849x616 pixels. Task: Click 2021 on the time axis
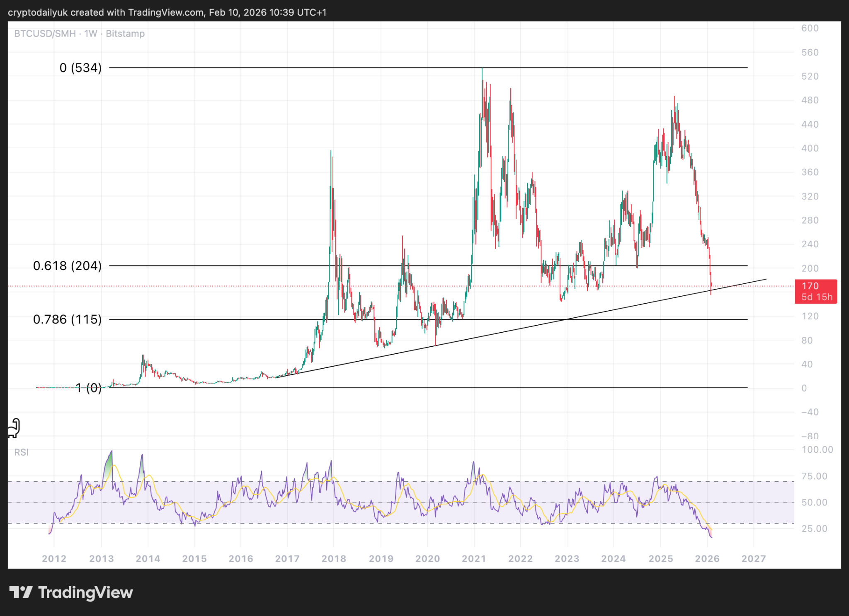pos(474,559)
